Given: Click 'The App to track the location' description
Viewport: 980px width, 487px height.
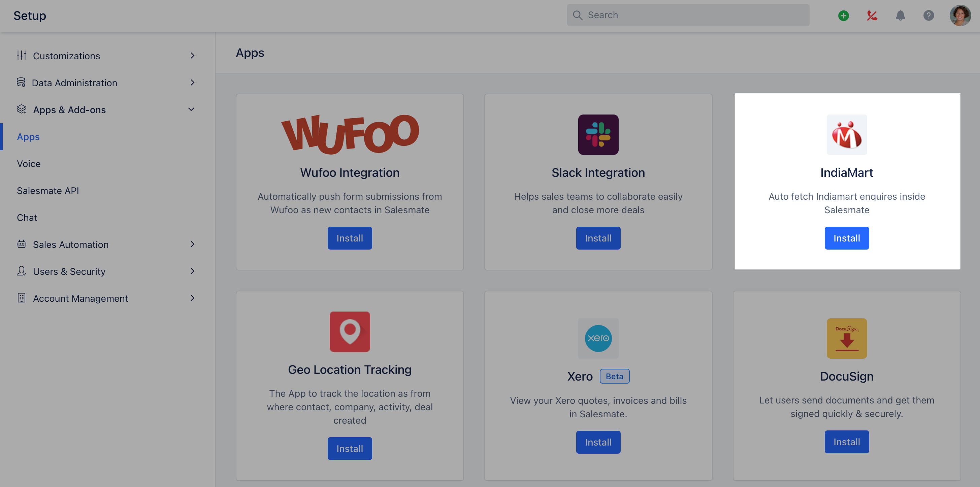Looking at the screenshot, I should 350,407.
